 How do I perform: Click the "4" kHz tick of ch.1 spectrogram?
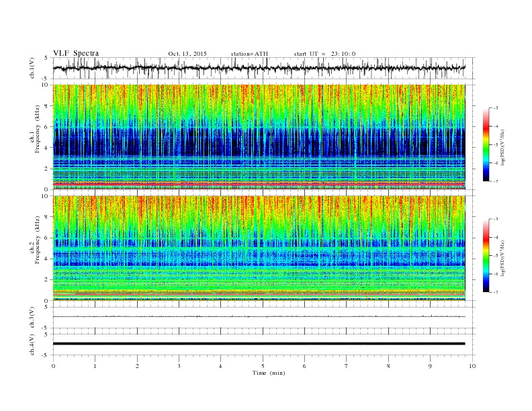click(46, 148)
